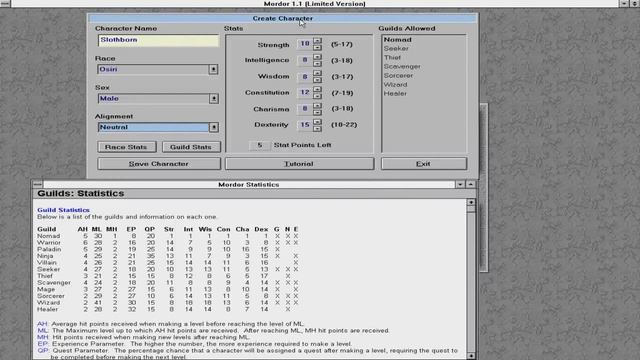Select Healer in Guilds Allowed list
Screen dimensions: 640x360
[x=395, y=93]
